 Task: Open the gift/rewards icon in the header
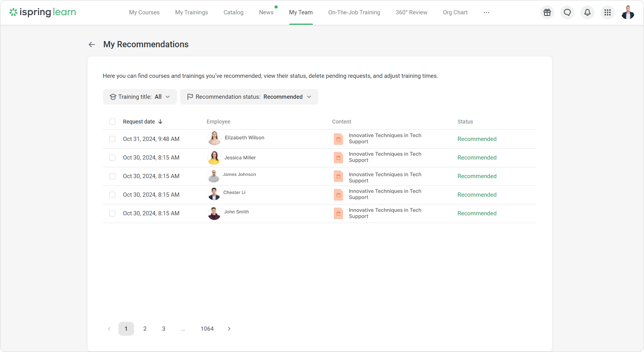[547, 12]
